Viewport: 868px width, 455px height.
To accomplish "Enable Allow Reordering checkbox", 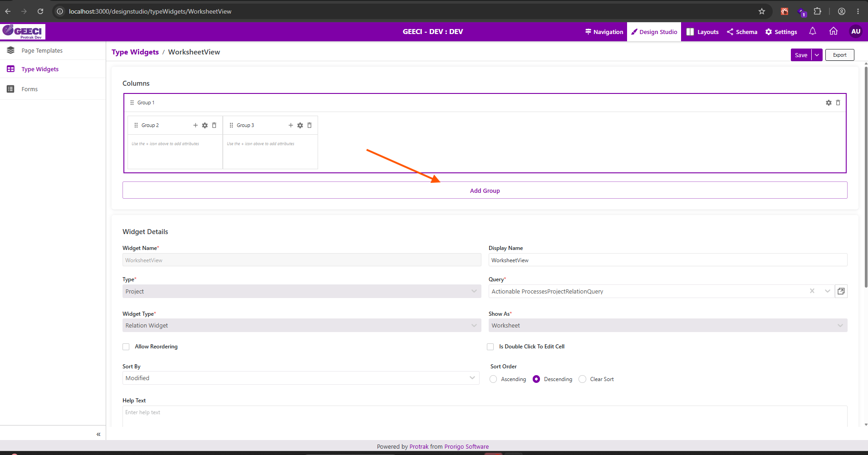I will coord(126,347).
